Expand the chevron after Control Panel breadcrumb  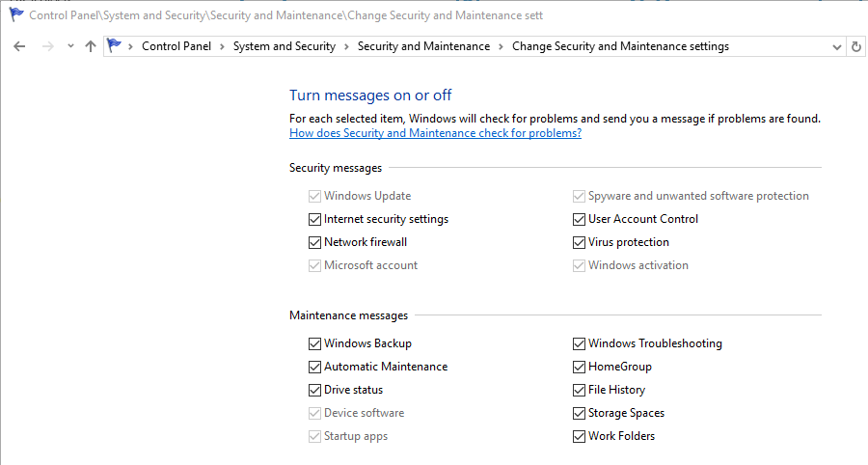pos(222,46)
